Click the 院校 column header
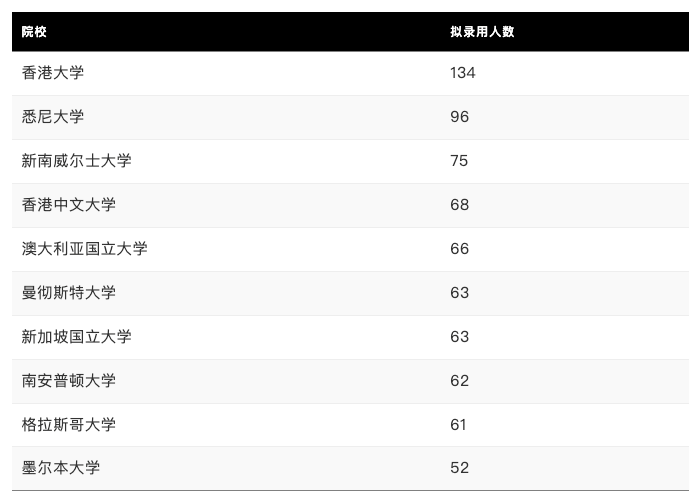The height and width of the screenshot is (501, 700). [x=35, y=32]
